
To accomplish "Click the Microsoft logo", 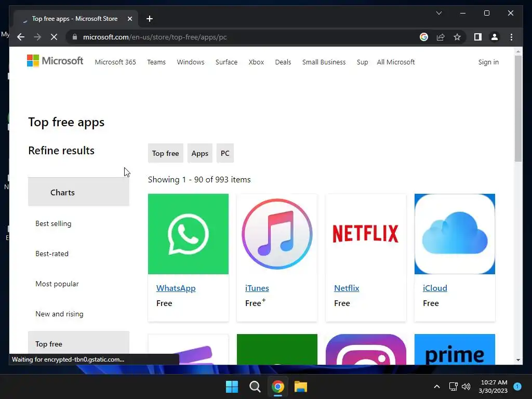I will click(55, 61).
